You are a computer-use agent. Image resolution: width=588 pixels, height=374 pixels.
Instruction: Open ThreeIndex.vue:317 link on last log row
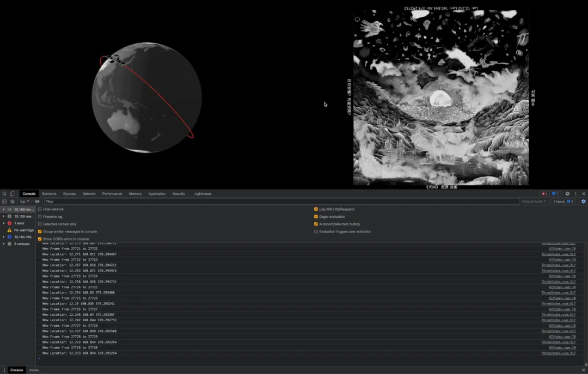point(559,353)
